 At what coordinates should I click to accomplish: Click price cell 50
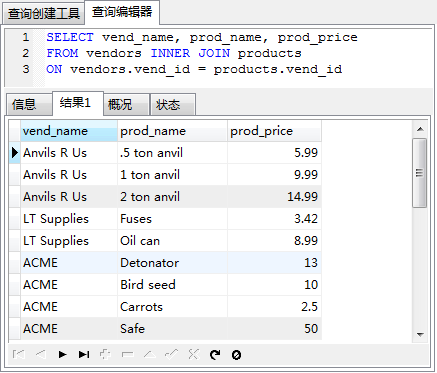[274, 329]
